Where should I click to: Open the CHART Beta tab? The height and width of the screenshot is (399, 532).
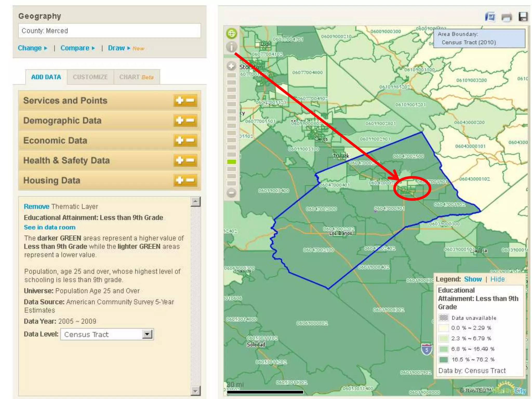tap(136, 77)
